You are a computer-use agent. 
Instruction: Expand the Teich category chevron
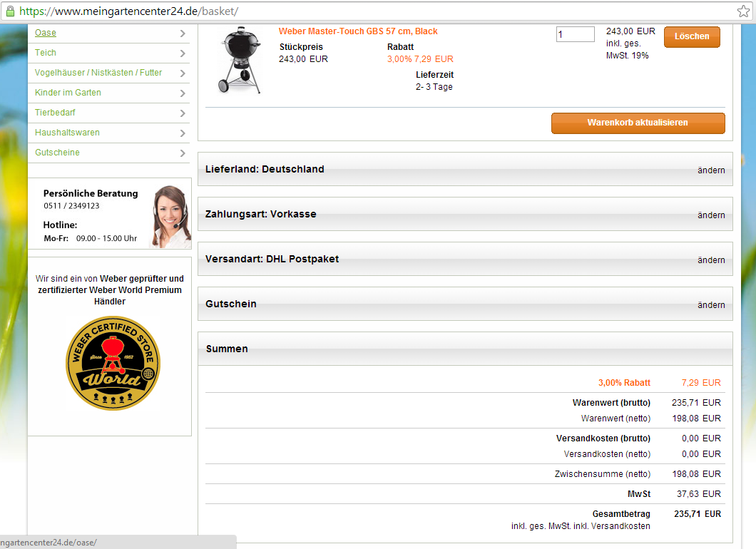(x=183, y=53)
